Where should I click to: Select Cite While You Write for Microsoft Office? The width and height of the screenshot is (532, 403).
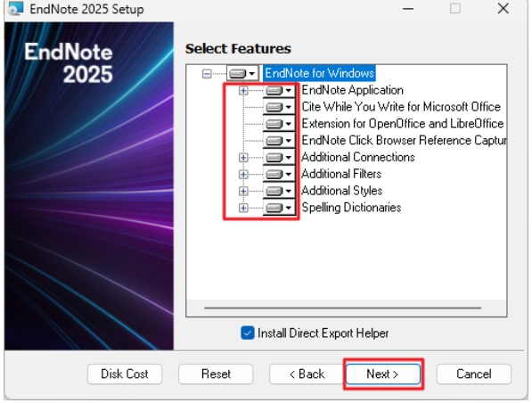(401, 107)
